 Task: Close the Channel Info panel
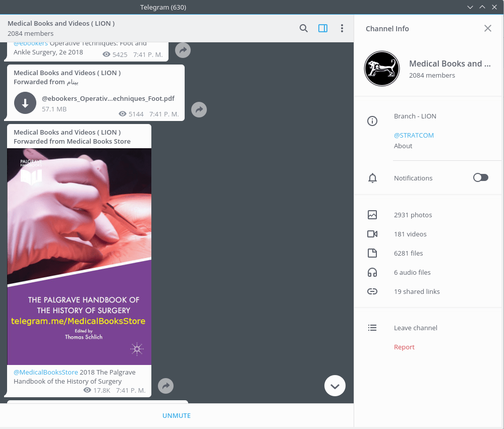(488, 28)
